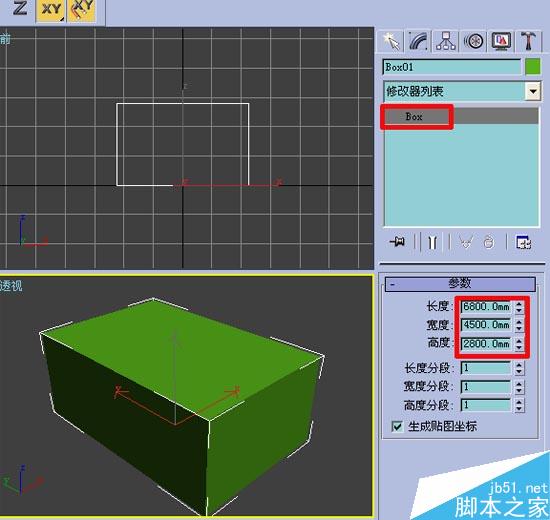Image resolution: width=550 pixels, height=520 pixels.
Task: Click the Pin Stack icon
Action: coord(397,242)
